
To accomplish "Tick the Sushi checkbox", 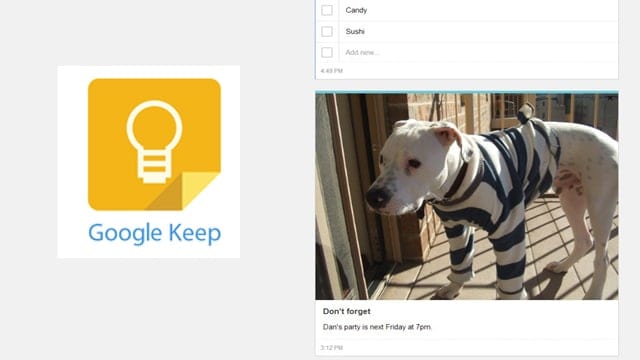I will click(x=327, y=31).
